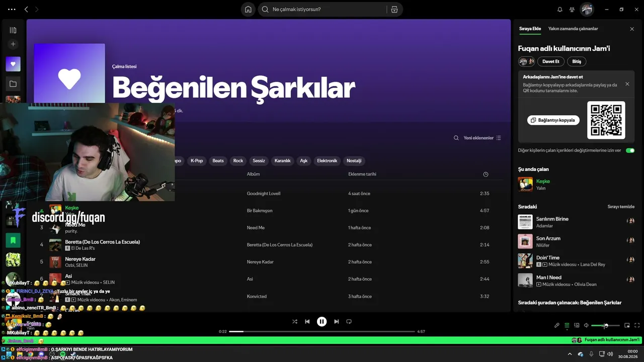Filter by Karanlık mood
The height and width of the screenshot is (362, 644).
pyautogui.click(x=283, y=161)
